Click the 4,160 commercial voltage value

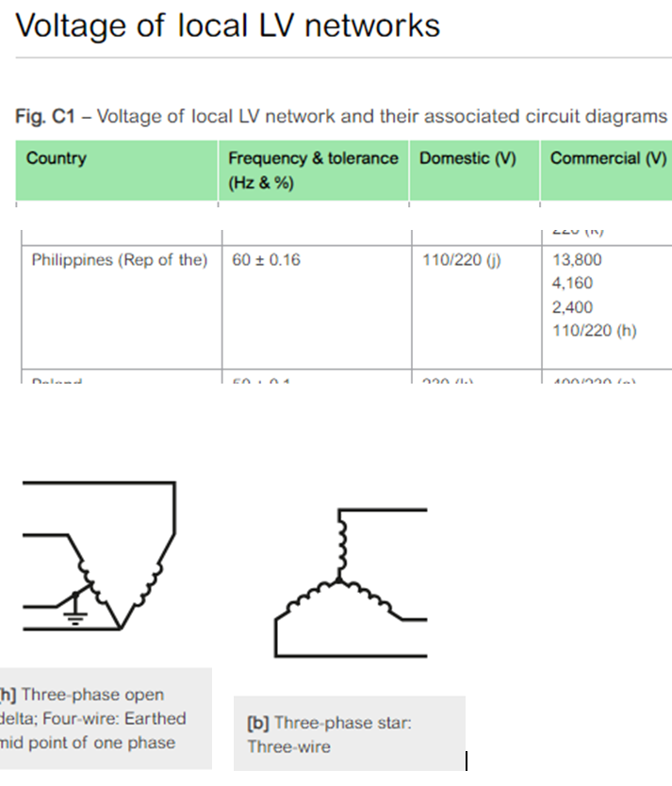point(574,283)
